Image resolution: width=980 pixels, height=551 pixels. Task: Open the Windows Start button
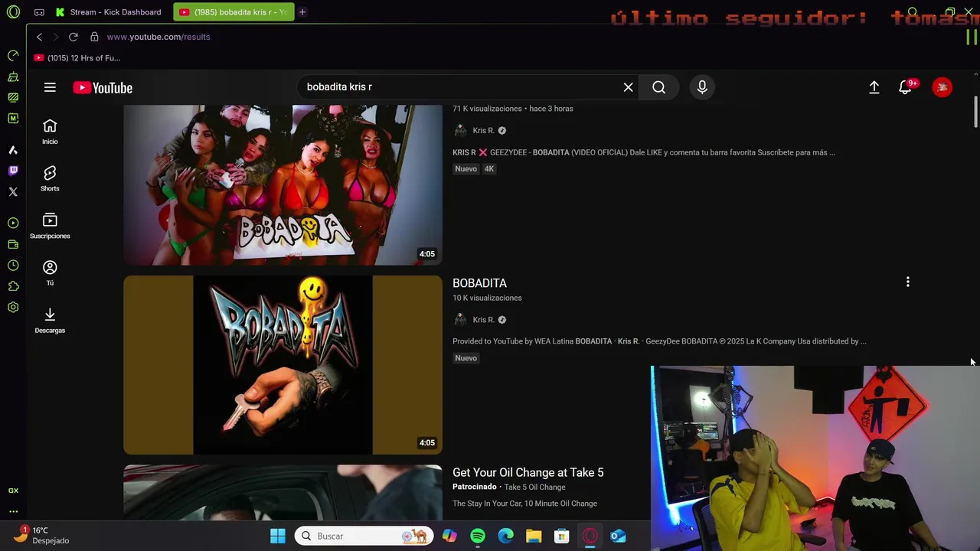[278, 536]
